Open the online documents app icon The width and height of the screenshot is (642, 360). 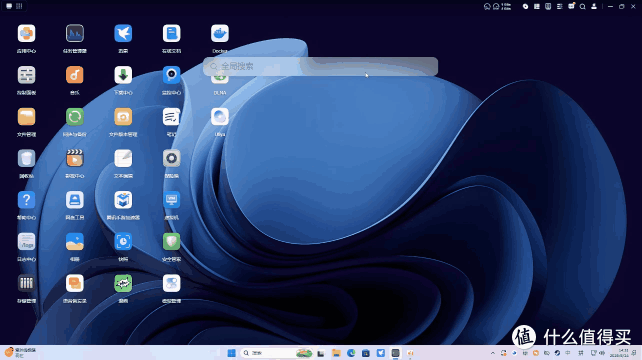171,34
